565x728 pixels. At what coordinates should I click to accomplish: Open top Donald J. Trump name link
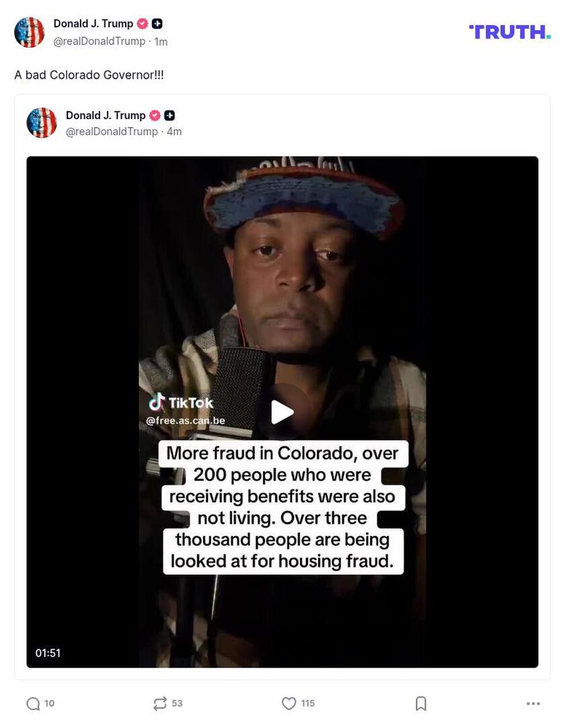click(93, 24)
